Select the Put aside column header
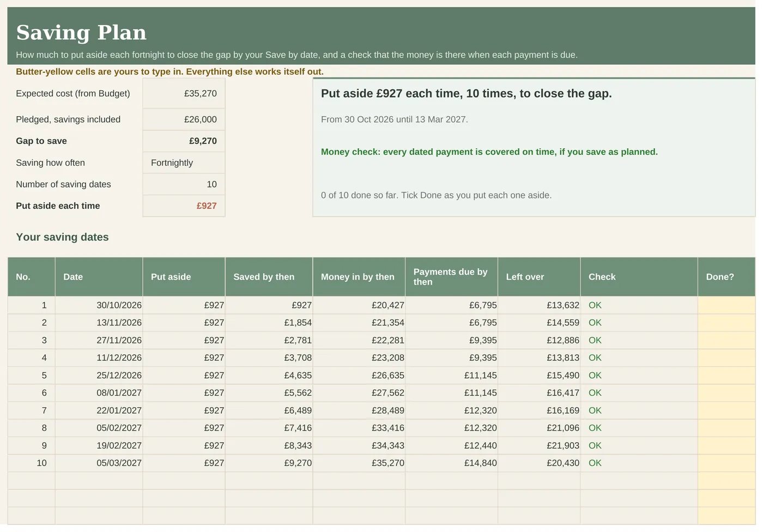 tap(184, 277)
